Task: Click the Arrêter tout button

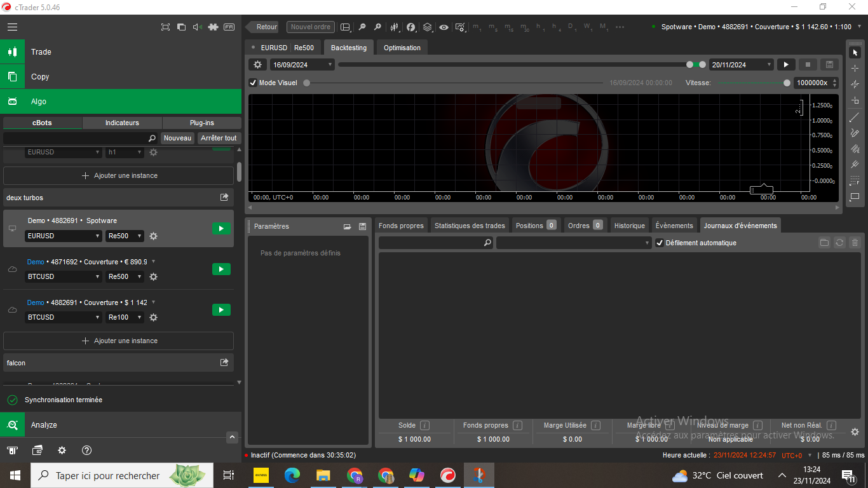Action: pos(219,138)
